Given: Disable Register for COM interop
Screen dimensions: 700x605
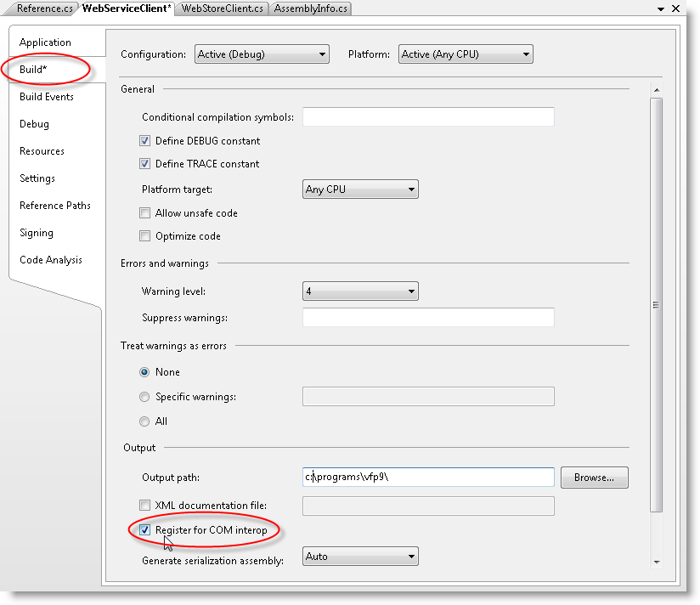Looking at the screenshot, I should [144, 529].
